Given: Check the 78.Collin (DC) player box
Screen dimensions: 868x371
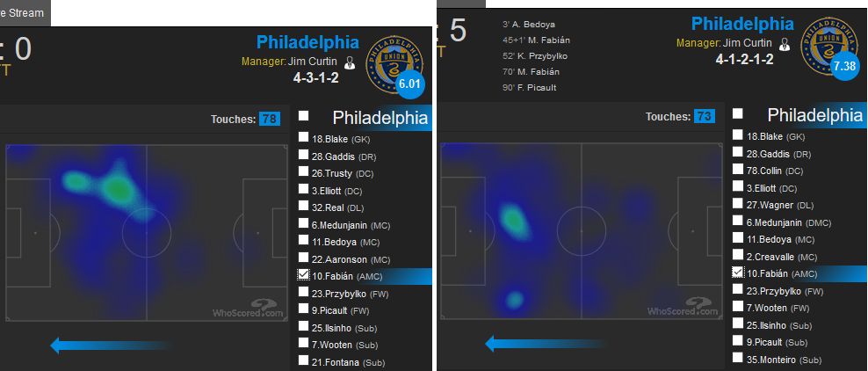Looking at the screenshot, I should tap(738, 171).
